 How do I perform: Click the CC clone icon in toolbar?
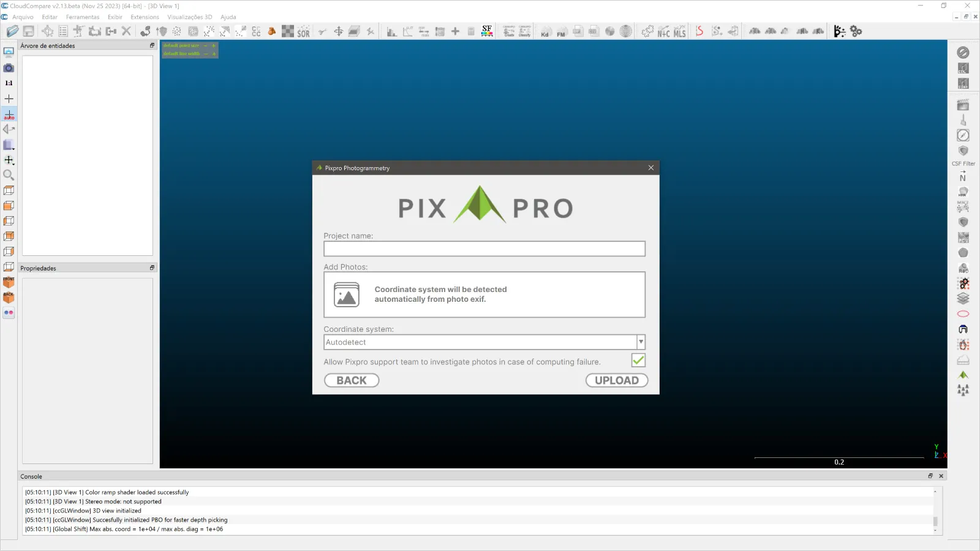pos(256,31)
